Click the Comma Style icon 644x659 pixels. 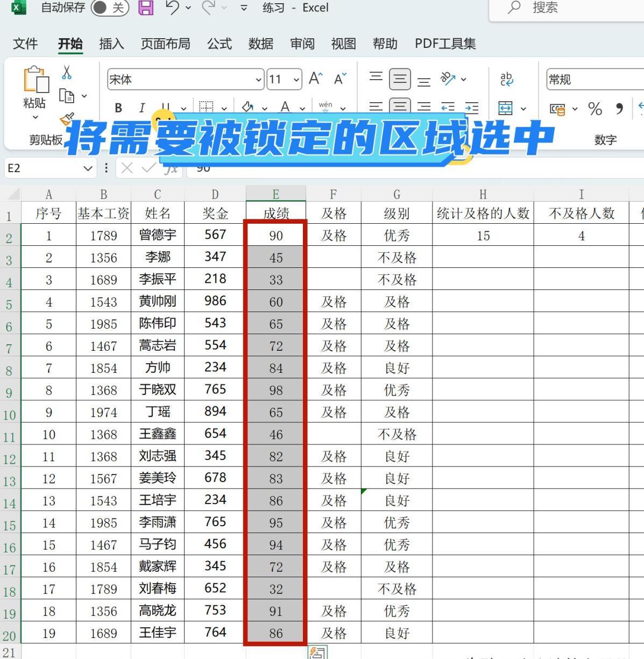coord(619,109)
